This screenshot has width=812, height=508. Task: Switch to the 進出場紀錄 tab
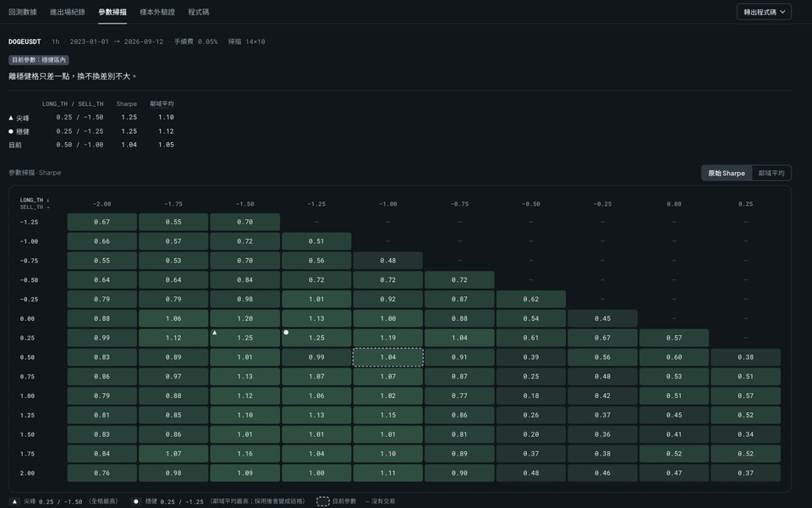click(68, 12)
